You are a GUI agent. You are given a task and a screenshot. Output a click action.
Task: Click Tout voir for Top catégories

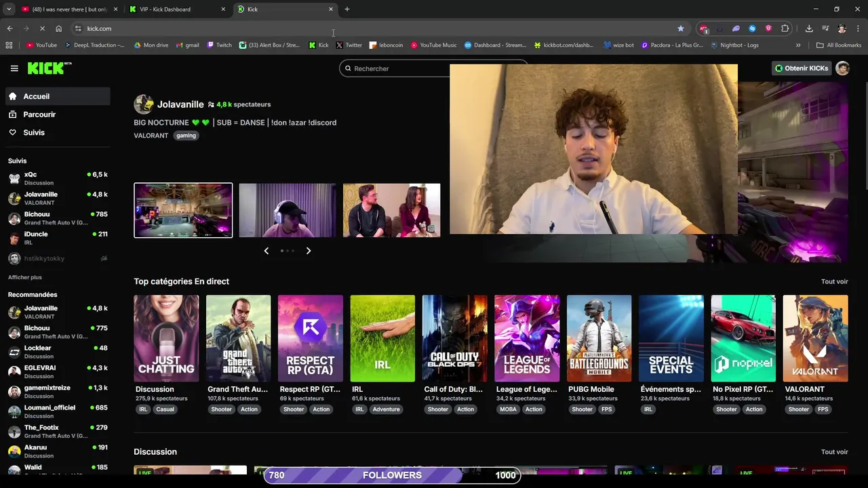(834, 282)
